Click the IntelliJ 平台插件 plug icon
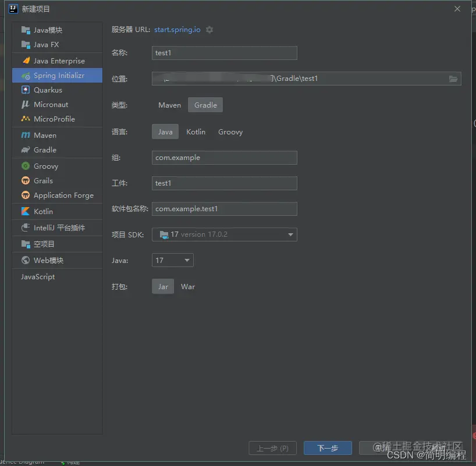This screenshot has width=476, height=466. [x=26, y=227]
